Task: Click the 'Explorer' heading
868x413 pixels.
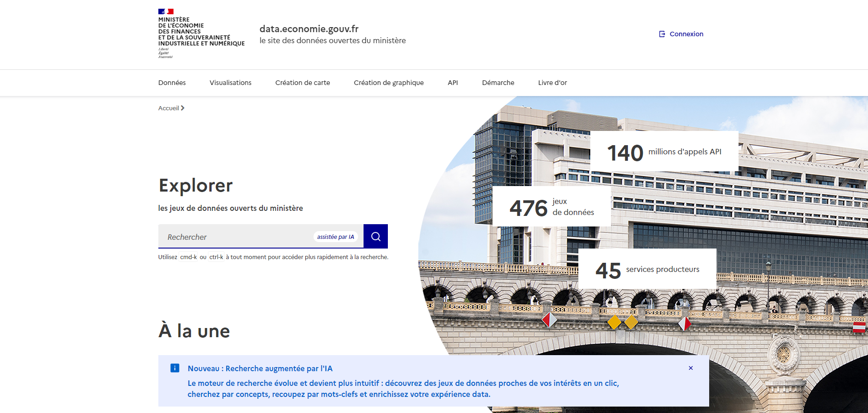Action: [x=196, y=186]
